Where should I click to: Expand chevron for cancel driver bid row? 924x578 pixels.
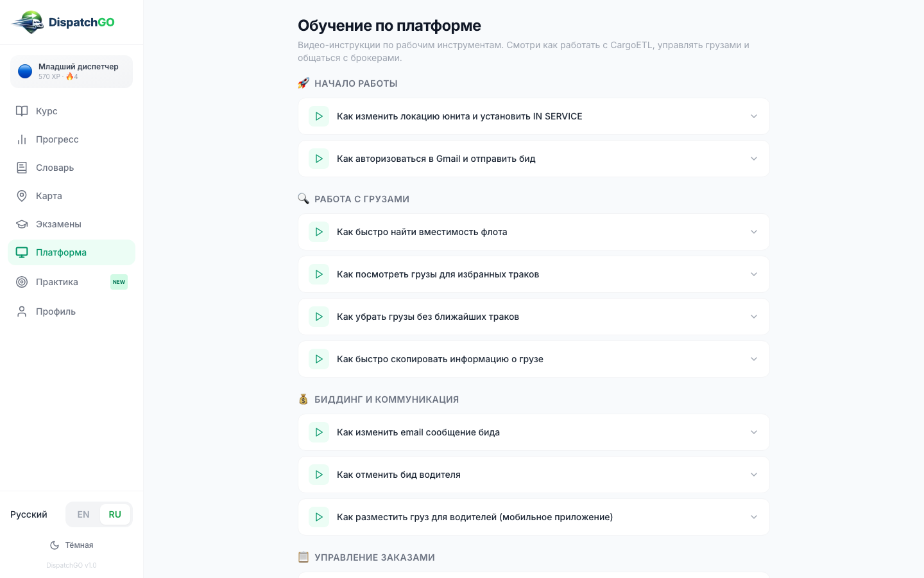(754, 475)
